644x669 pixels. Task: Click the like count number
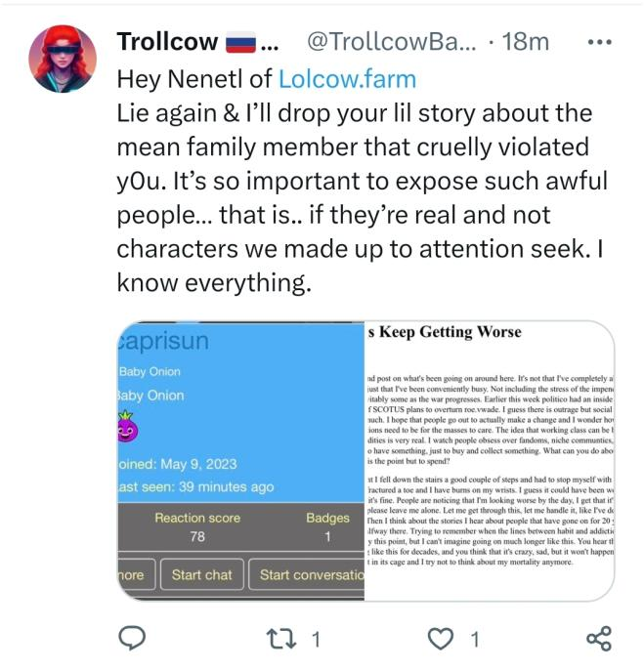474,640
